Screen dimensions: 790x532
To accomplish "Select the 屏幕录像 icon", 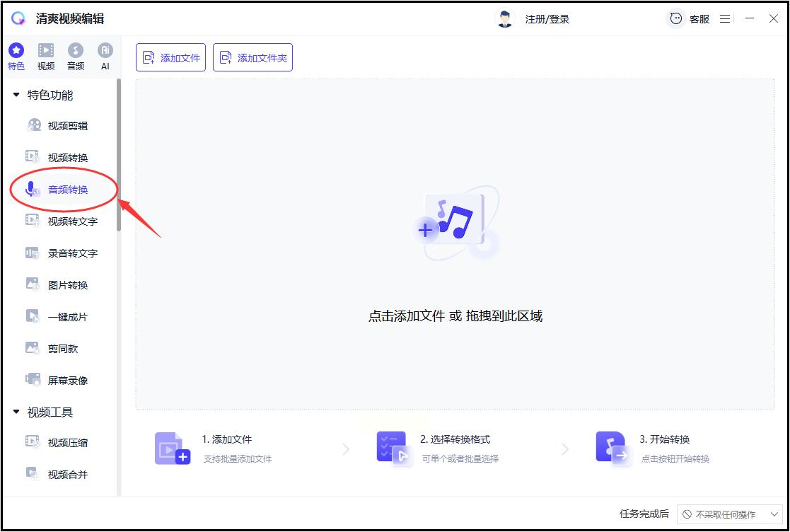I will point(33,380).
